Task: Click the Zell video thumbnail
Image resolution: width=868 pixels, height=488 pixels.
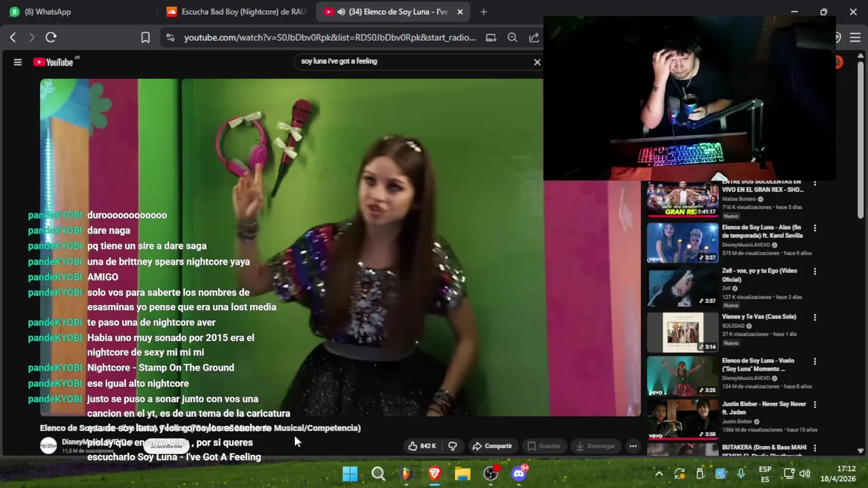Action: point(682,288)
